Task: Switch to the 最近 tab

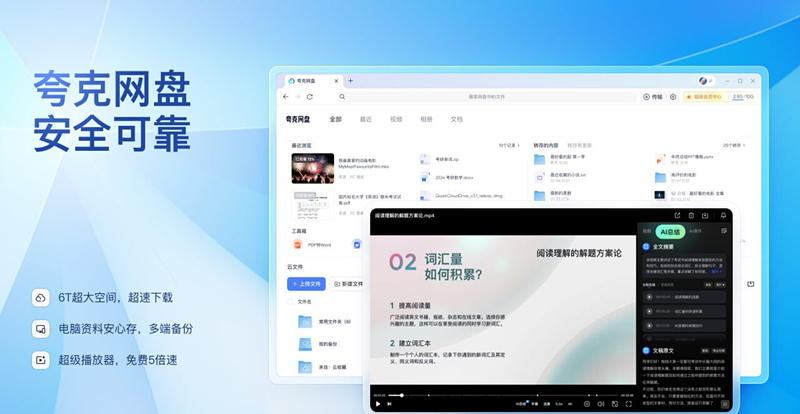Action: point(366,119)
